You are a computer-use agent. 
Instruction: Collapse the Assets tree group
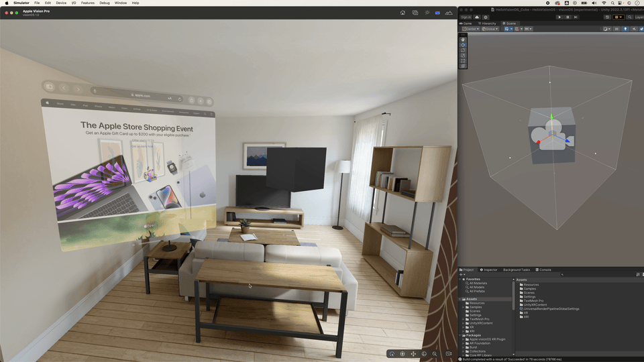click(460, 299)
